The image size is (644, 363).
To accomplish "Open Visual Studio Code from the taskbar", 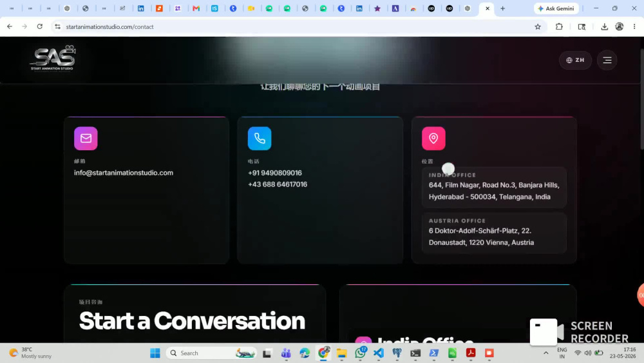I will click(379, 353).
